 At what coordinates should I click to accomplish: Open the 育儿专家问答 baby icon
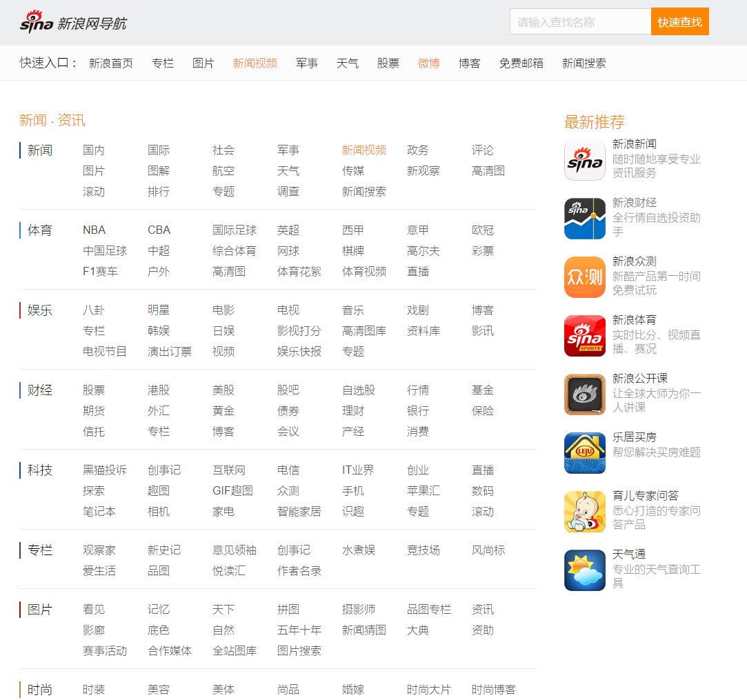(x=584, y=512)
